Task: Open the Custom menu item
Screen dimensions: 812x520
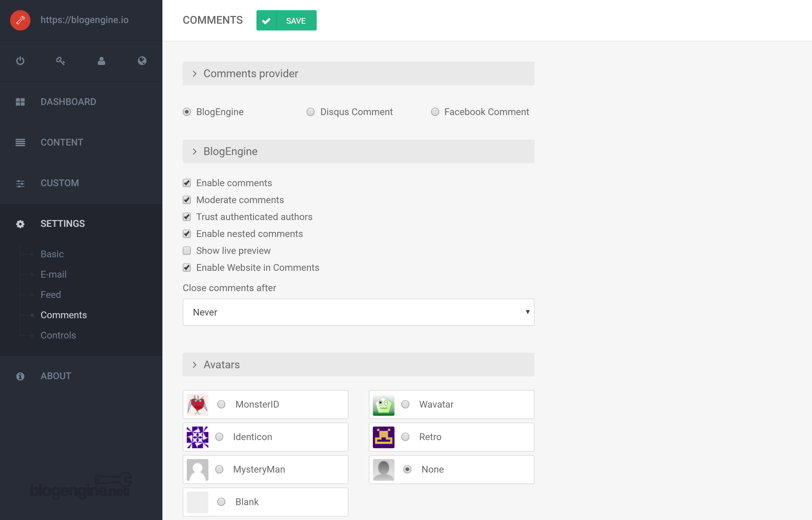Action: pos(81,183)
